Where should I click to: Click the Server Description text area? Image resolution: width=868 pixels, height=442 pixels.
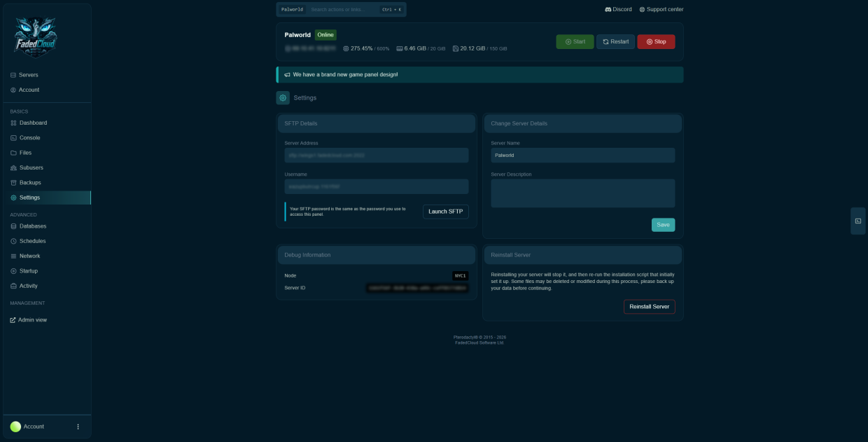pos(583,193)
